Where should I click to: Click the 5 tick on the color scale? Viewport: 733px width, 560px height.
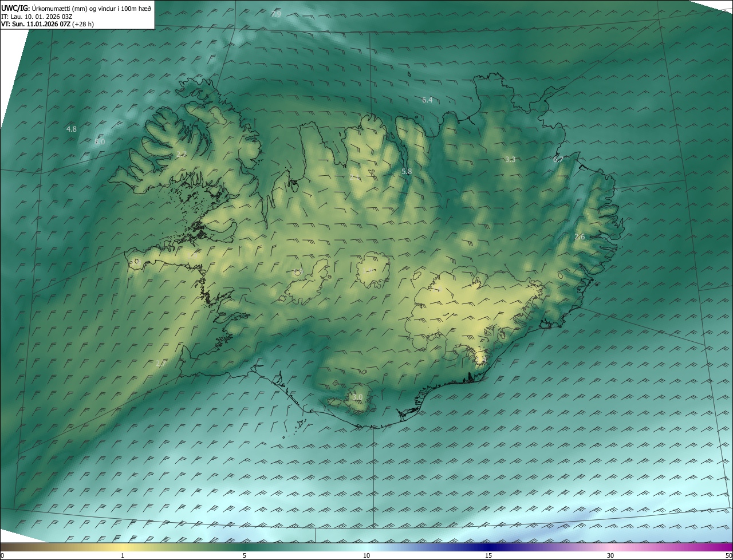point(245,556)
